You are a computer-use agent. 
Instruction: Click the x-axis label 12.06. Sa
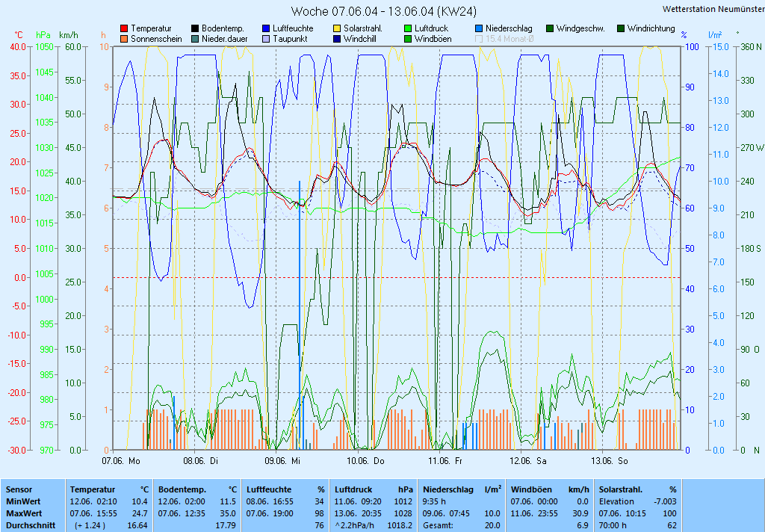[528, 461]
